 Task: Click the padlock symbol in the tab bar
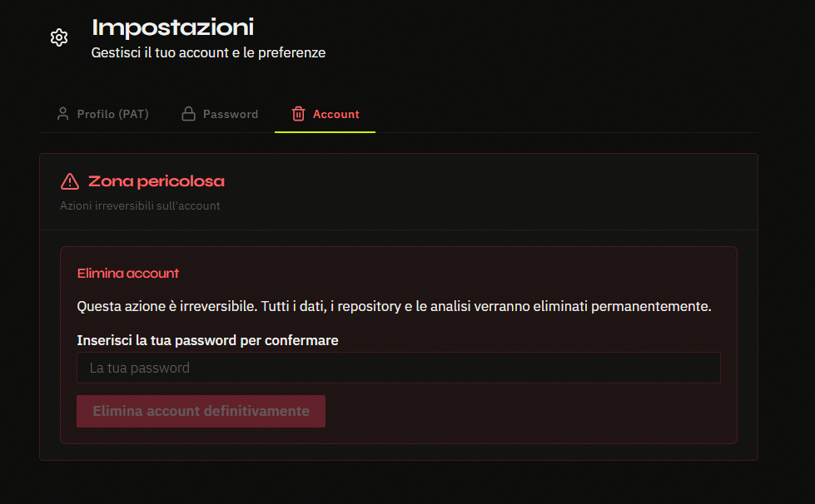189,113
